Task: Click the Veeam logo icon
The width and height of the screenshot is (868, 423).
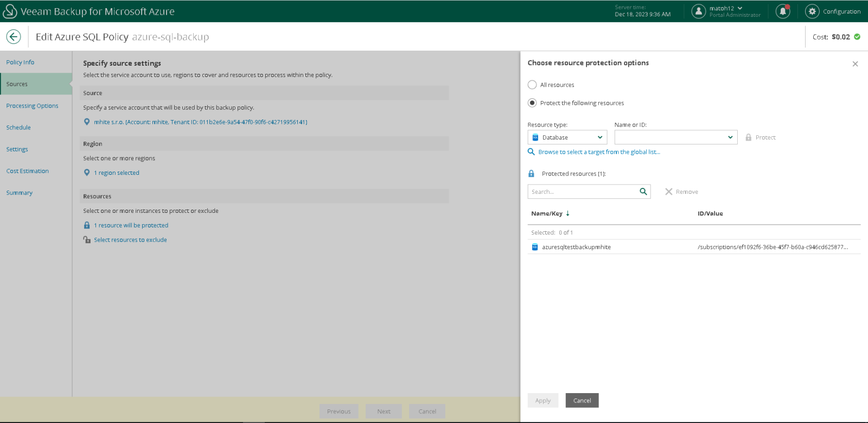Action: pyautogui.click(x=10, y=11)
